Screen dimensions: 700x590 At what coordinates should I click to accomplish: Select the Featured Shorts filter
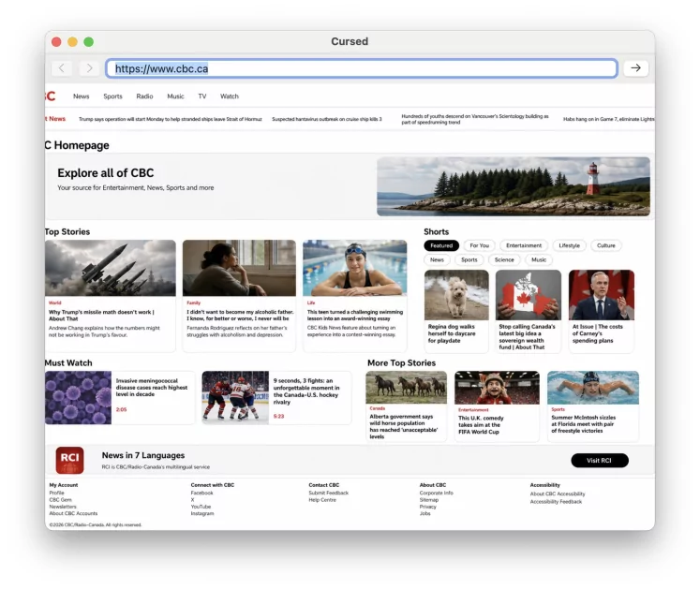tap(441, 245)
